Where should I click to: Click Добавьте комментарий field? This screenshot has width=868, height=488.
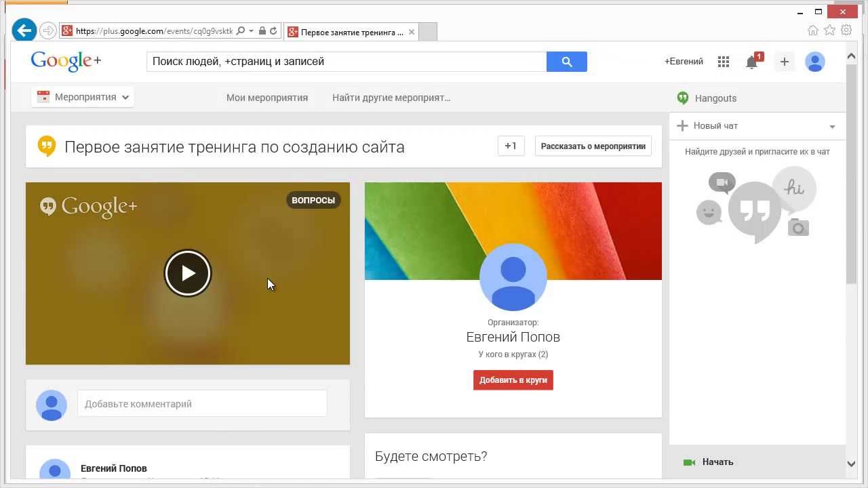coord(202,404)
